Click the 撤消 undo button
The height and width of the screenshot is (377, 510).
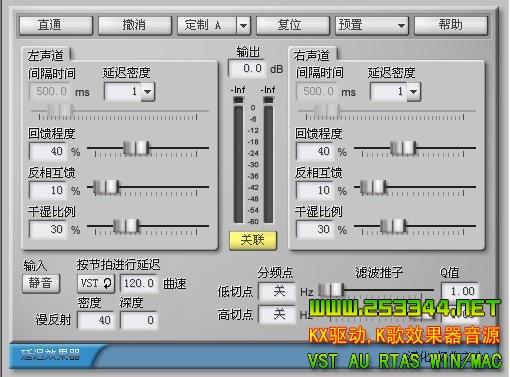point(135,25)
